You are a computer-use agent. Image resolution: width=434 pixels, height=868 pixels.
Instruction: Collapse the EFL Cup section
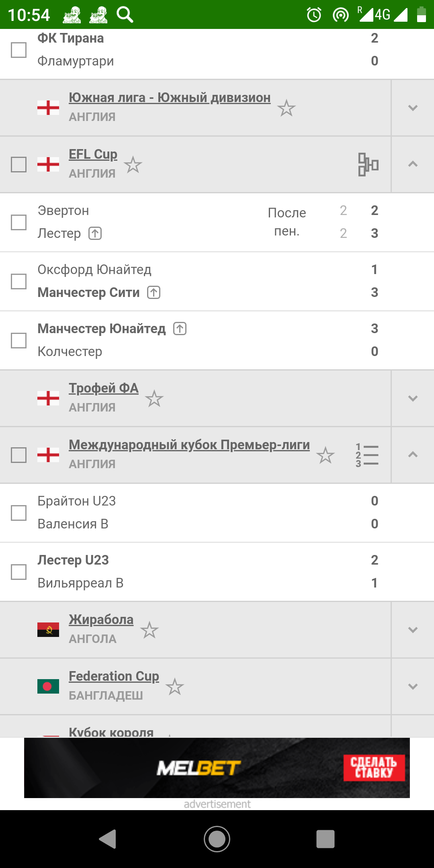click(x=413, y=164)
